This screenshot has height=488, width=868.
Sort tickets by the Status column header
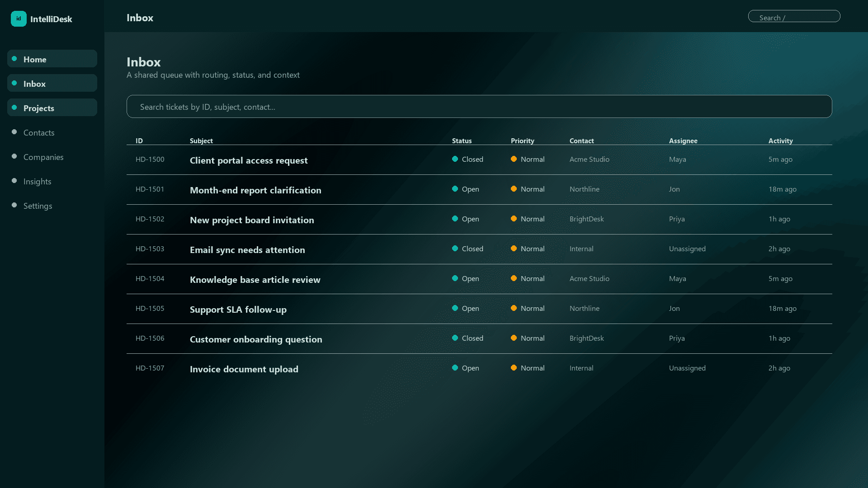coord(462,141)
